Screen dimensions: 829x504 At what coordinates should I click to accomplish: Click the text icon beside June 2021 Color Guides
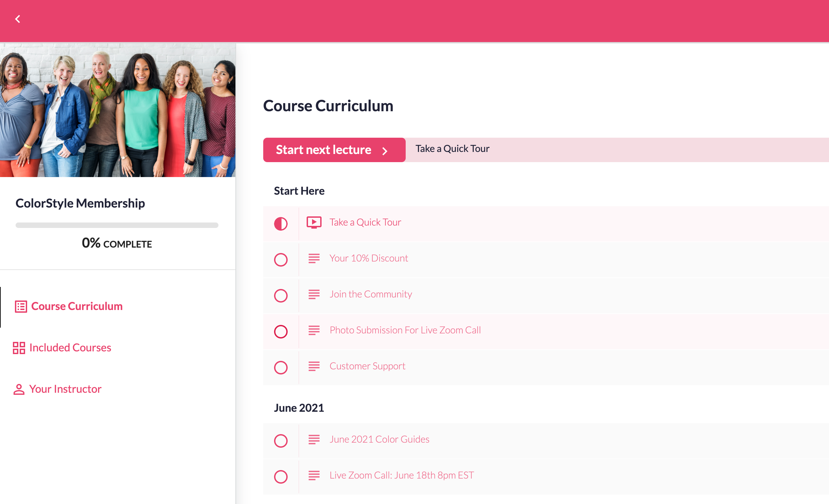click(314, 440)
